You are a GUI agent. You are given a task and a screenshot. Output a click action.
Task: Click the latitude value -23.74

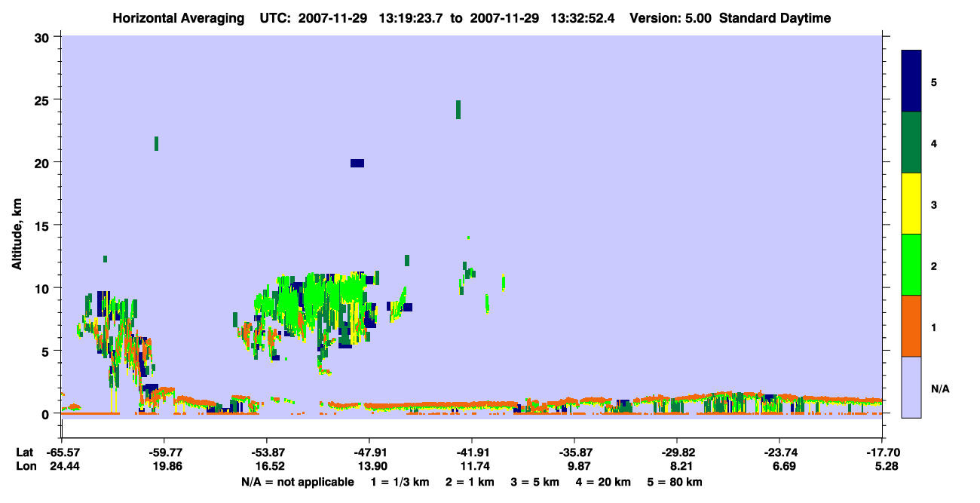[x=779, y=452]
